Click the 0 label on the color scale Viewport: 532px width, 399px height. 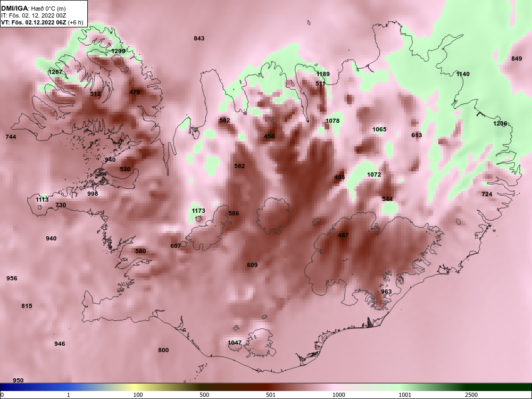(2, 395)
